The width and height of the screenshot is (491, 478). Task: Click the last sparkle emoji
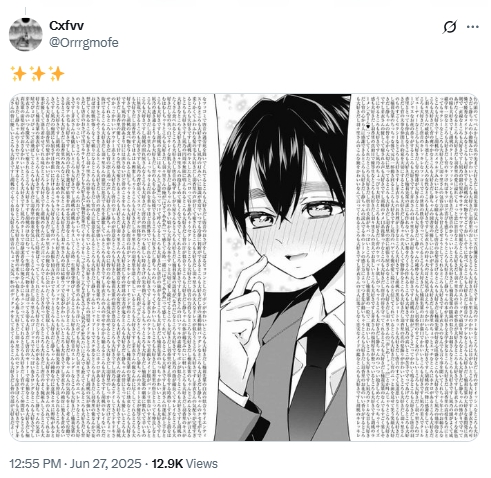click(56, 73)
